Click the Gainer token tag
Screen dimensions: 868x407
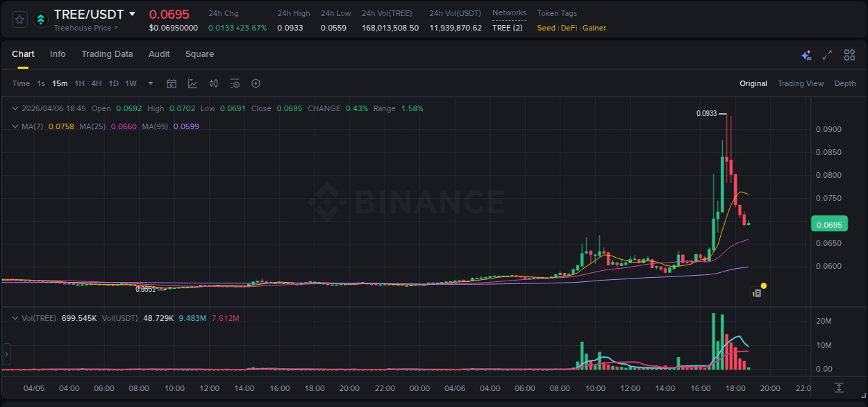pos(594,28)
